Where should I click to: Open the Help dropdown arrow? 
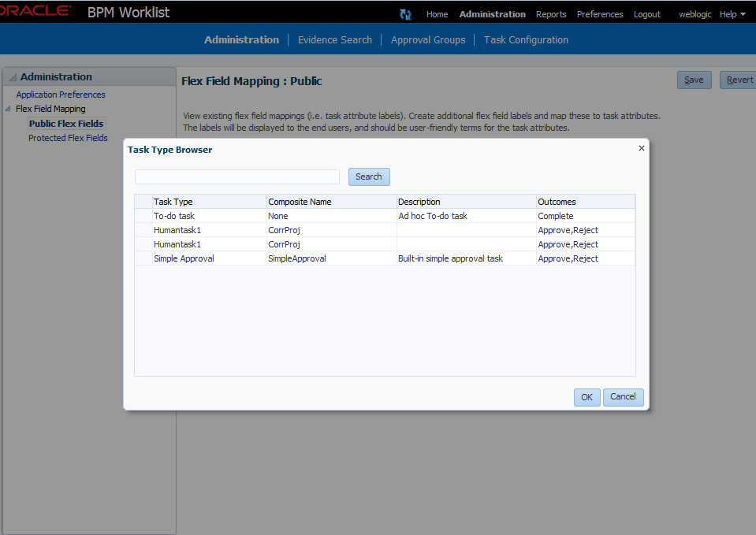(x=743, y=14)
